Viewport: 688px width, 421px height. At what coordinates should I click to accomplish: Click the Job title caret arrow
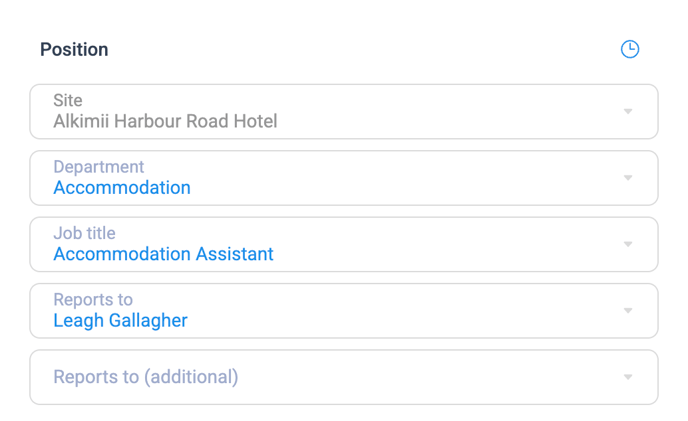(628, 244)
